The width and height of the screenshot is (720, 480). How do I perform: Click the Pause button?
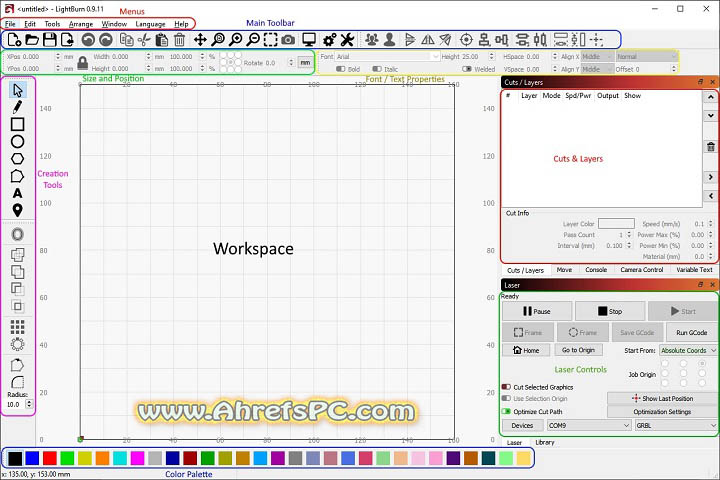click(537, 311)
